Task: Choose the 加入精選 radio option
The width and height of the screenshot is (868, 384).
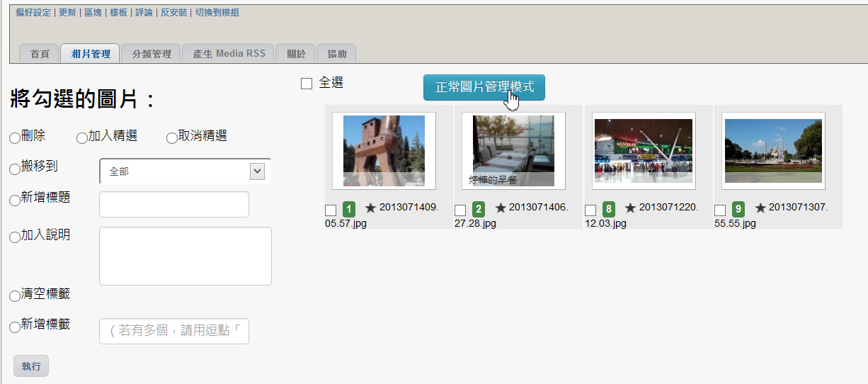Action: [x=82, y=137]
